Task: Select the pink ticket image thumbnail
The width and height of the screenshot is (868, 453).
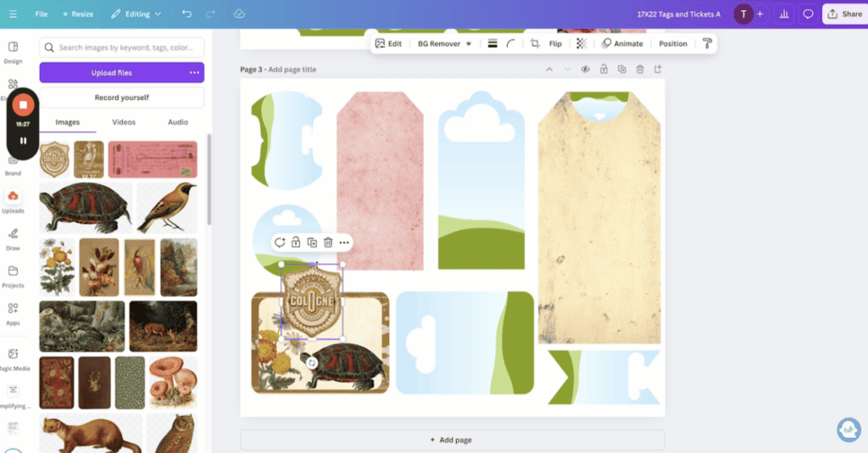Action: click(153, 159)
